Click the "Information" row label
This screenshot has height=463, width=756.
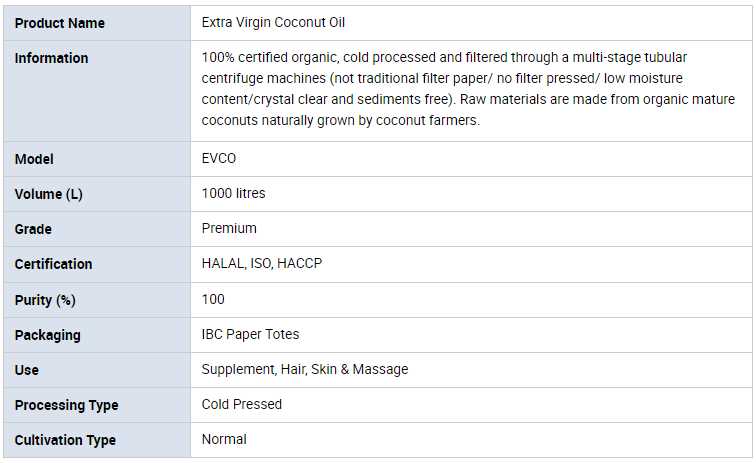[x=51, y=58]
